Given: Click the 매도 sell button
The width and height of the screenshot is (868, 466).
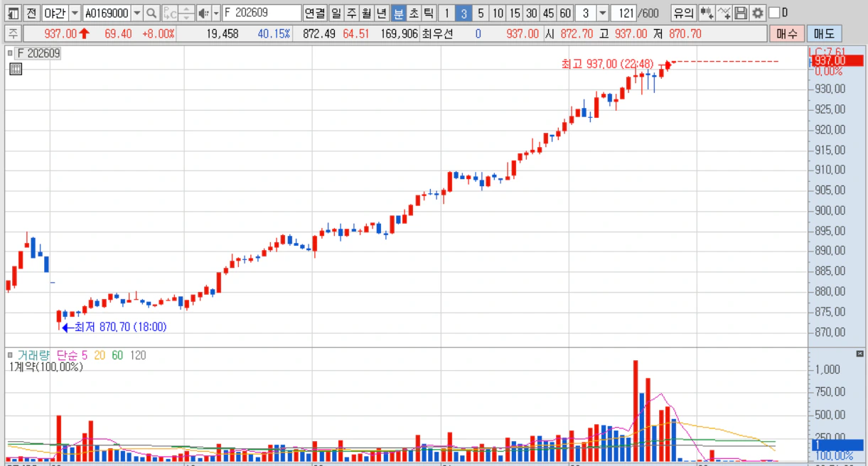Looking at the screenshot, I should pos(824,33).
